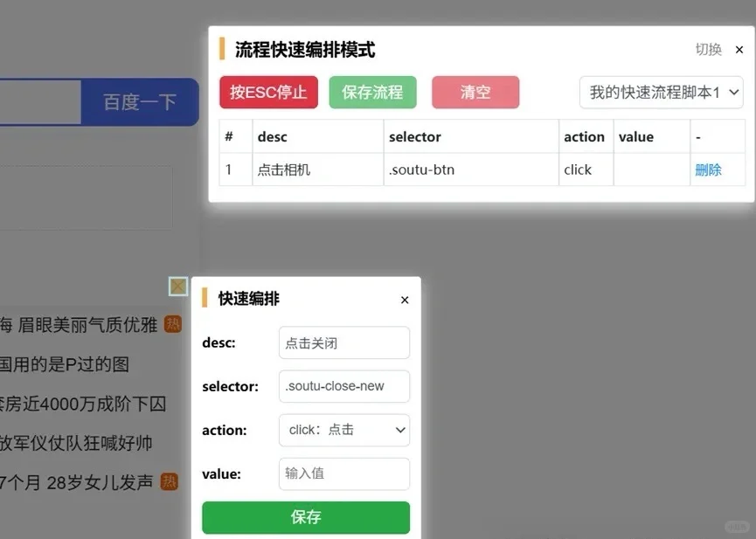Click the selector input containing .soutu-close-new
Screen dimensions: 756x539
tap(343, 386)
